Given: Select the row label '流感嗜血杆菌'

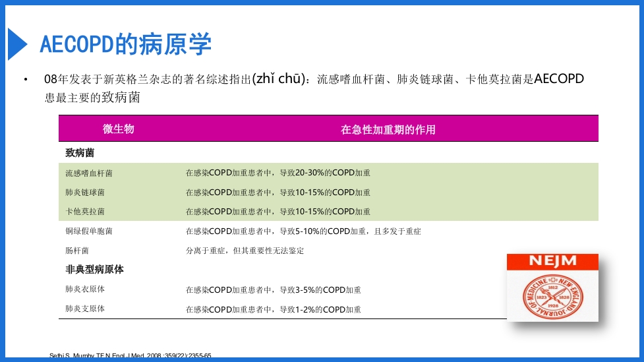Looking at the screenshot, I should click(89, 173).
